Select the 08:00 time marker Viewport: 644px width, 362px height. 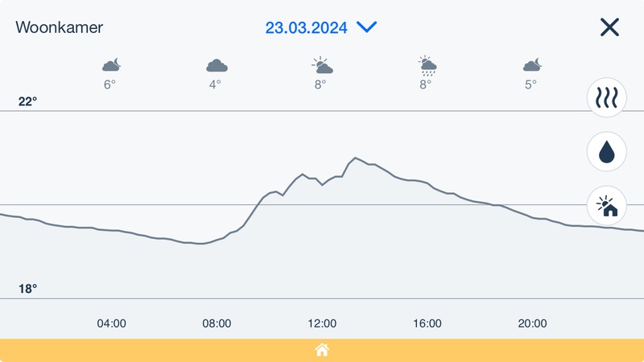(x=217, y=323)
